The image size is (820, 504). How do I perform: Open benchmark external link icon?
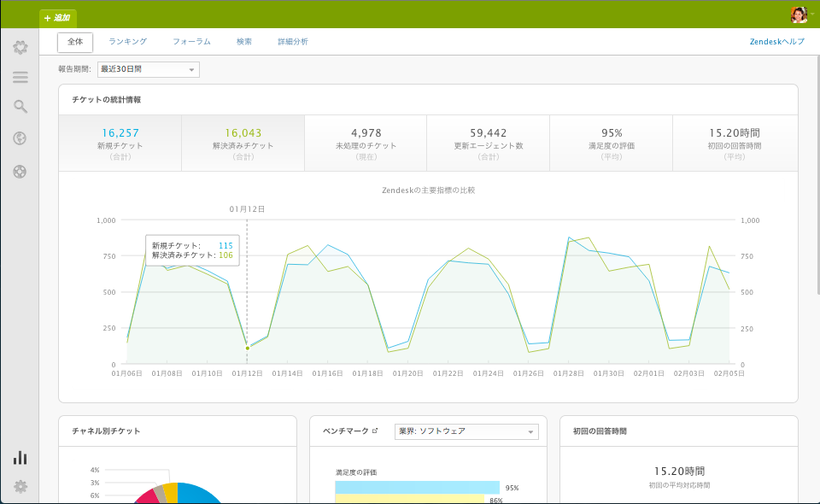[374, 431]
